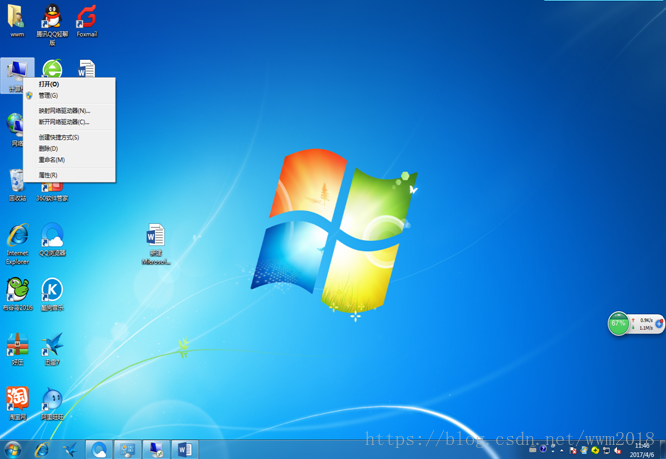Open the network connection tray icon
Screen dimensions: 666x459
tap(607, 451)
